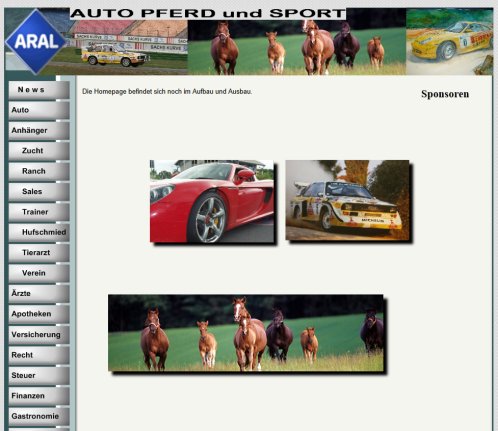Click the horses header banner image
The image size is (498, 431).
tap(297, 47)
